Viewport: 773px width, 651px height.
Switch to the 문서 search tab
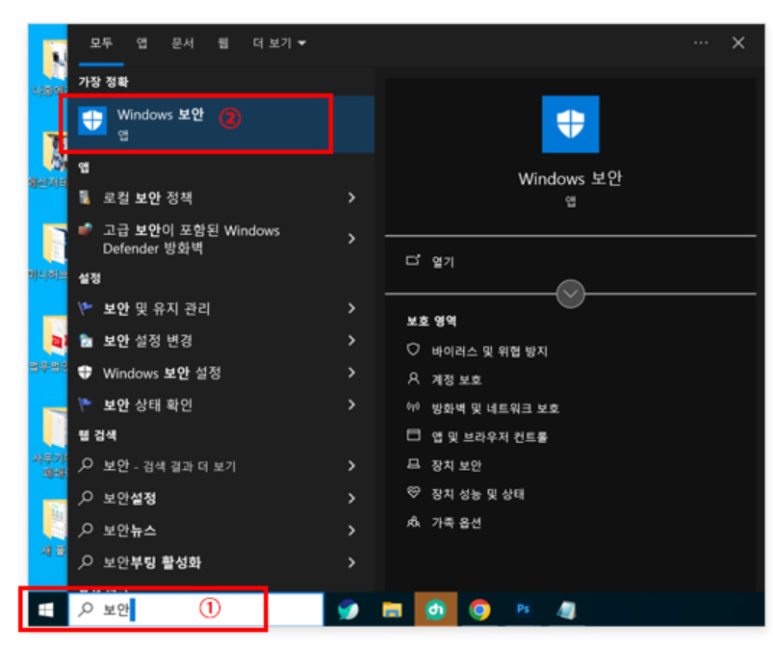[x=182, y=43]
